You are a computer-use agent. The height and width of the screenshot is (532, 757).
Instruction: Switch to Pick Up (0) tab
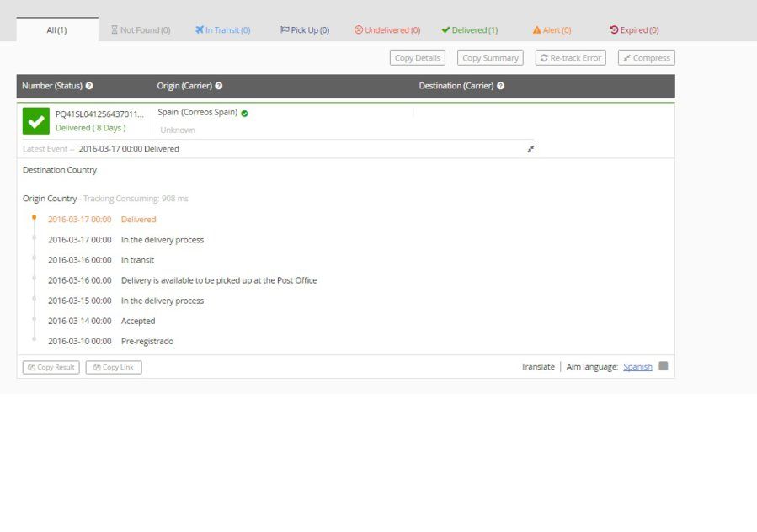pos(305,30)
